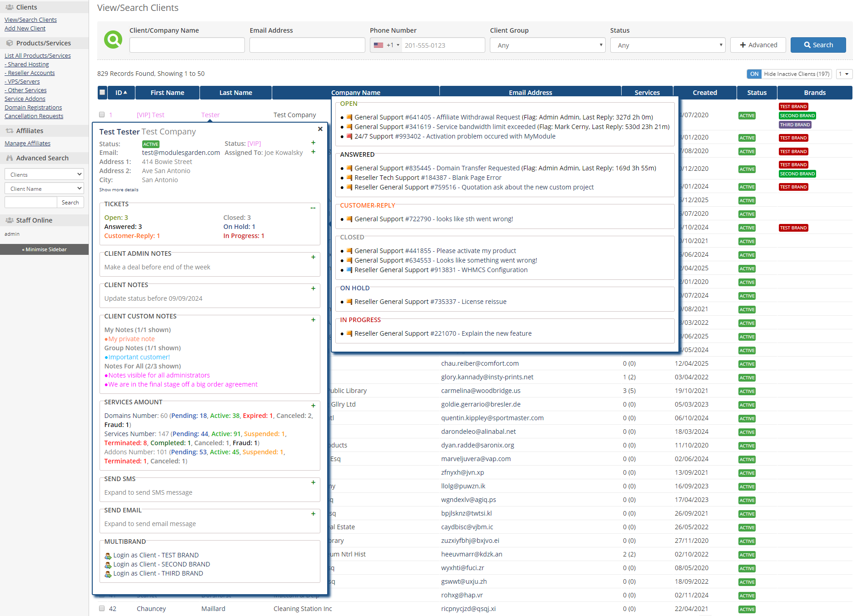Sort the table by Created column
The height and width of the screenshot is (616, 857).
point(704,93)
